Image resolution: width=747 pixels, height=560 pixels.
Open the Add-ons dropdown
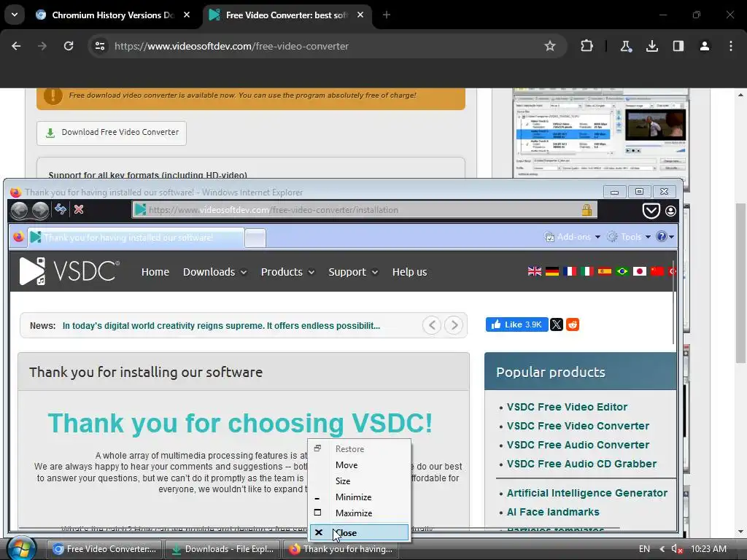pos(573,237)
